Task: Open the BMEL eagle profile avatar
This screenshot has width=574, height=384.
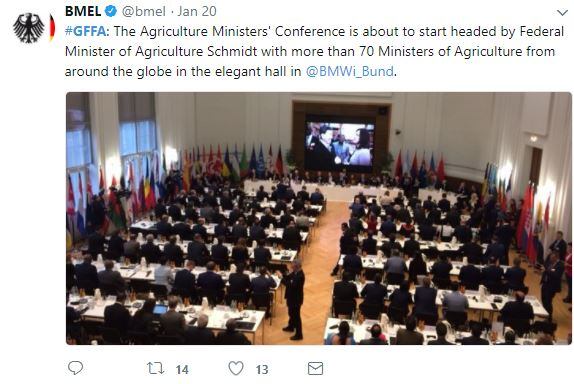Action: coord(29,28)
